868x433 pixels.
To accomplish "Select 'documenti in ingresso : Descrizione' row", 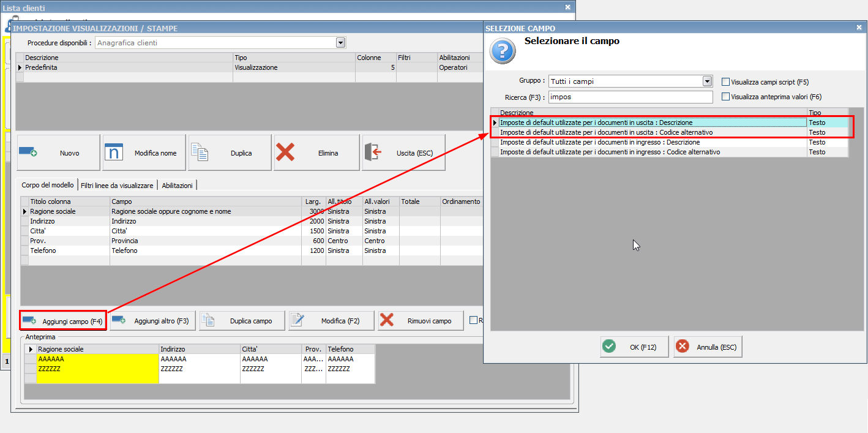I will (670, 142).
